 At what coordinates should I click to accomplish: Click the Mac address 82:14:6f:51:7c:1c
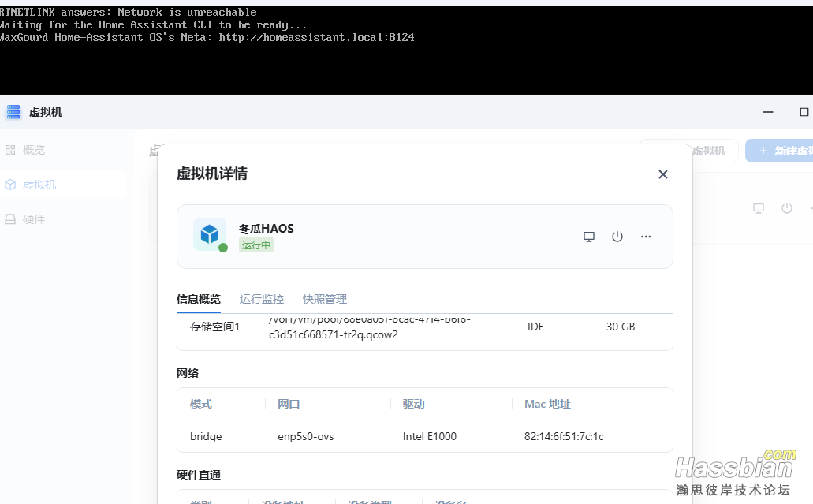click(564, 436)
